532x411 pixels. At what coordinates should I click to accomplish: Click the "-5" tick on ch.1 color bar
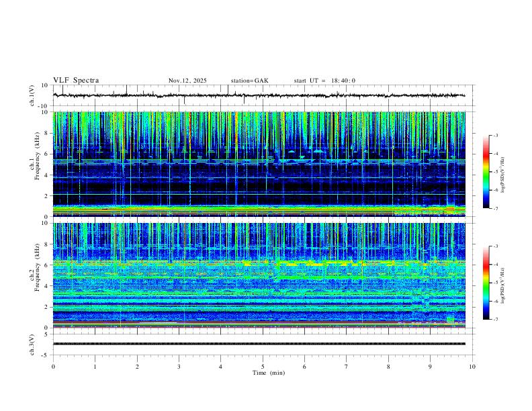[x=495, y=172]
